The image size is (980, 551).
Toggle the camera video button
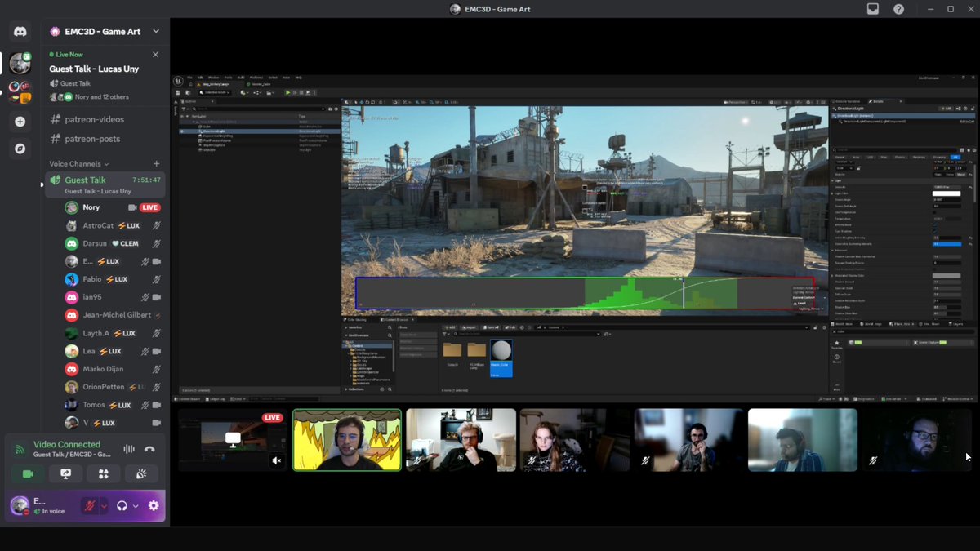28,474
